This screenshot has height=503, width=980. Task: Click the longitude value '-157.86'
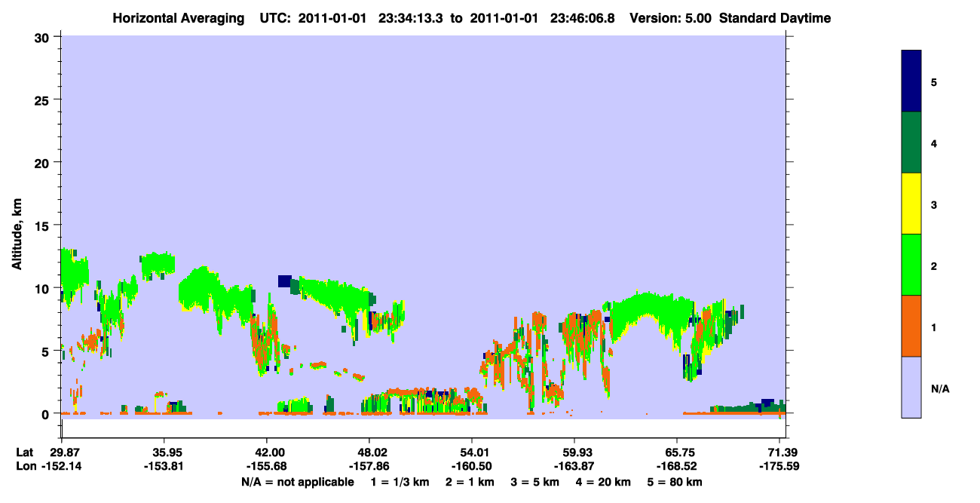click(x=369, y=466)
